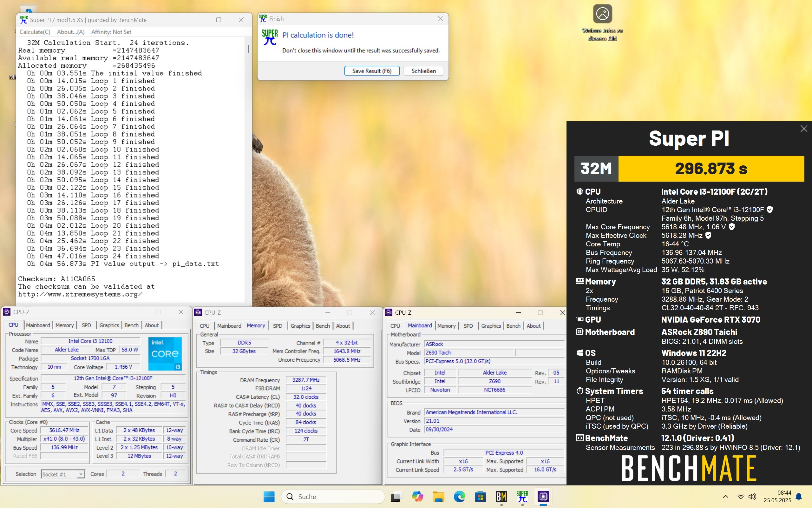Screen dimensions: 812x508
Task: Click the taskbar Suche search box
Action: click(333, 497)
